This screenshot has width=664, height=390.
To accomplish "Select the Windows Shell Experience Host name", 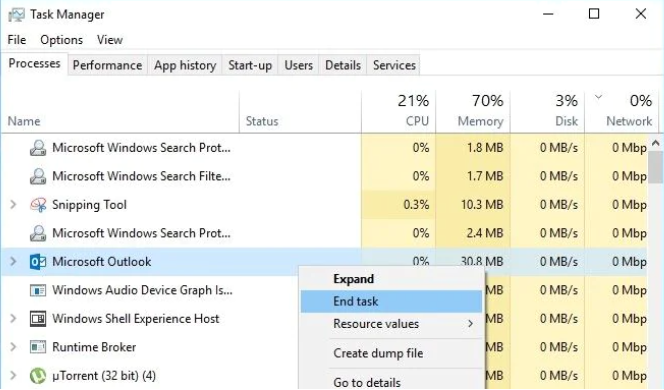I will 136,319.
